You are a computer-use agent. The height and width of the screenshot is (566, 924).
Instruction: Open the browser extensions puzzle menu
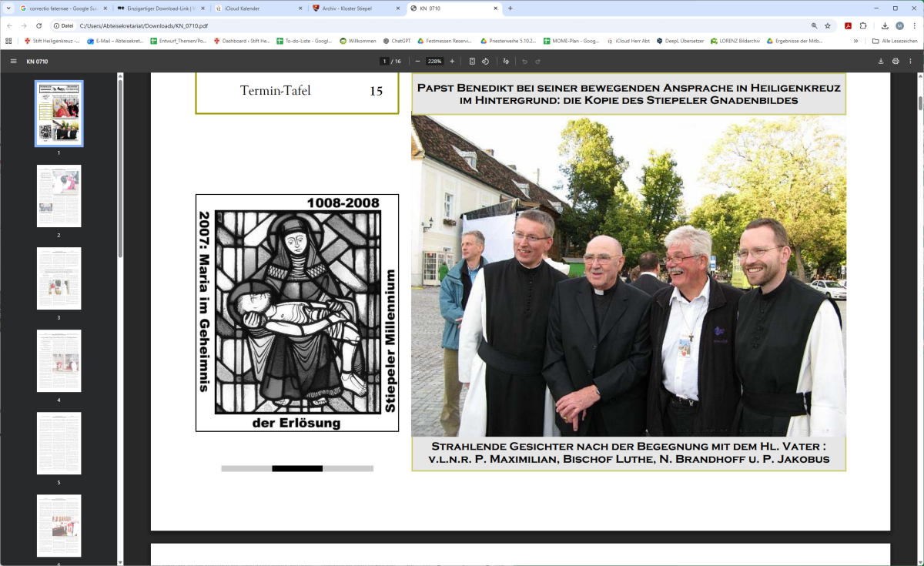(x=863, y=25)
